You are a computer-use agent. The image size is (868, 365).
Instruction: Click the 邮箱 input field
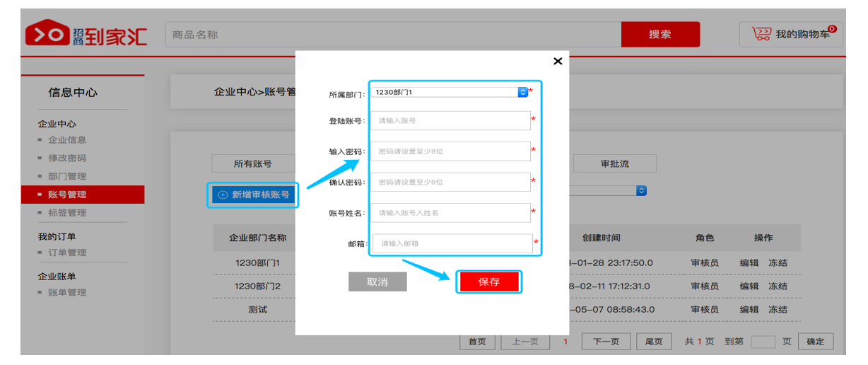452,243
